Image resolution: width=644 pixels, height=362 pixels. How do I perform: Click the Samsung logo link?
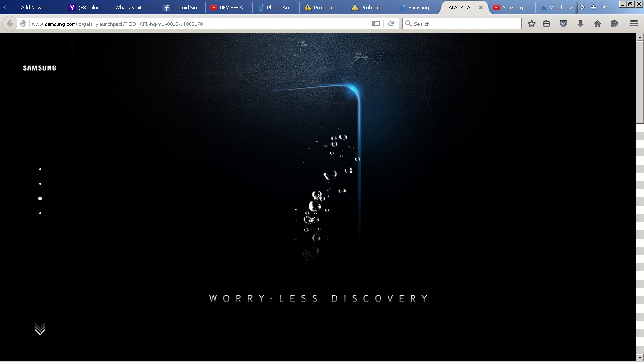40,68
